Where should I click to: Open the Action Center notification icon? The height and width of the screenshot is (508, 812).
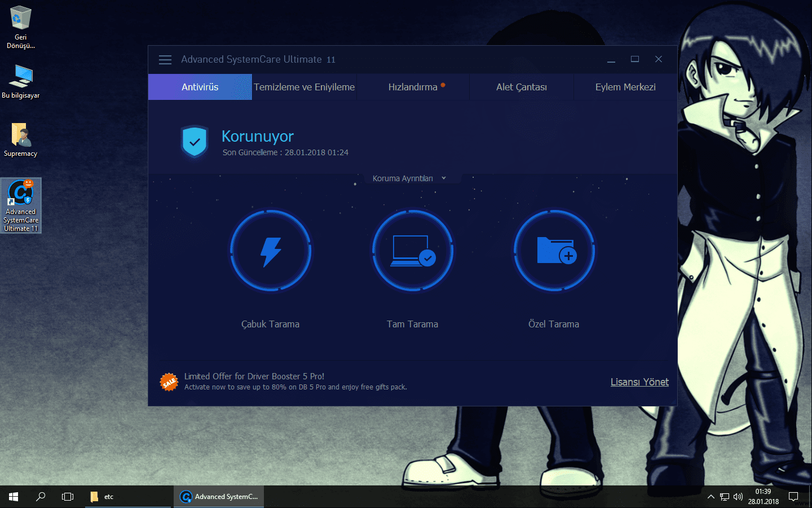click(x=793, y=497)
